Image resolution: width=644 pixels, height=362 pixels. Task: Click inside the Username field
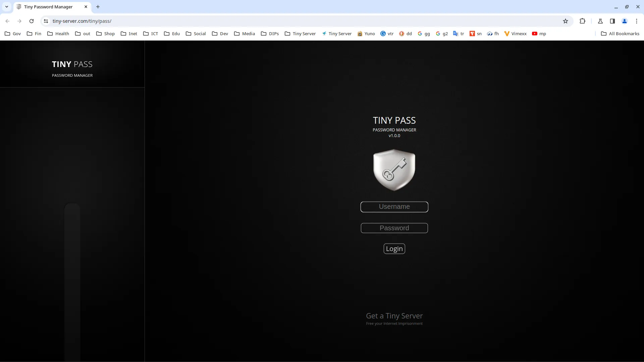click(394, 207)
